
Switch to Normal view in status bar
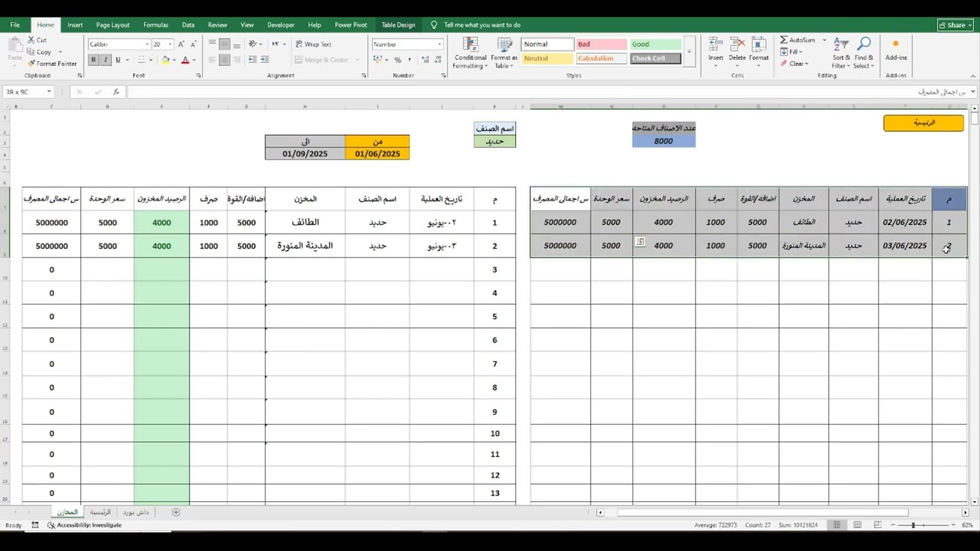pyautogui.click(x=837, y=525)
